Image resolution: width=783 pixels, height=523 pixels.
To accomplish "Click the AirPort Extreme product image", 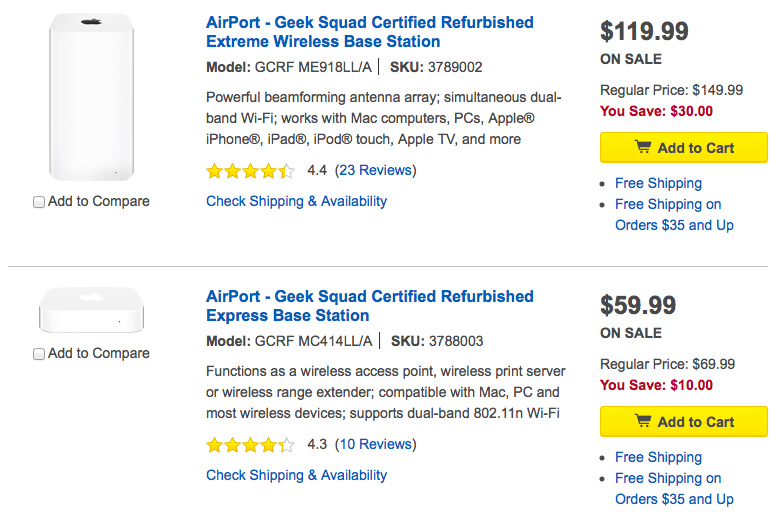I will point(91,96).
